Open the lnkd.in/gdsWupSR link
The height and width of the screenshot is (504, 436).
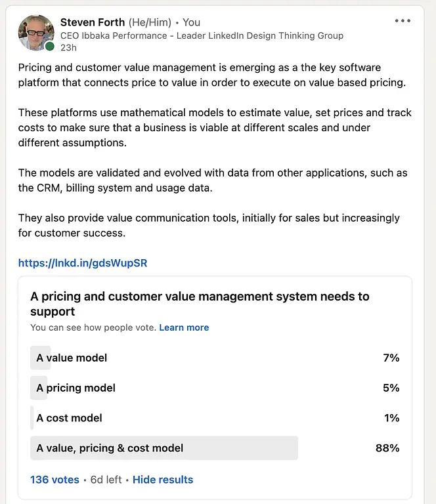tap(83, 263)
